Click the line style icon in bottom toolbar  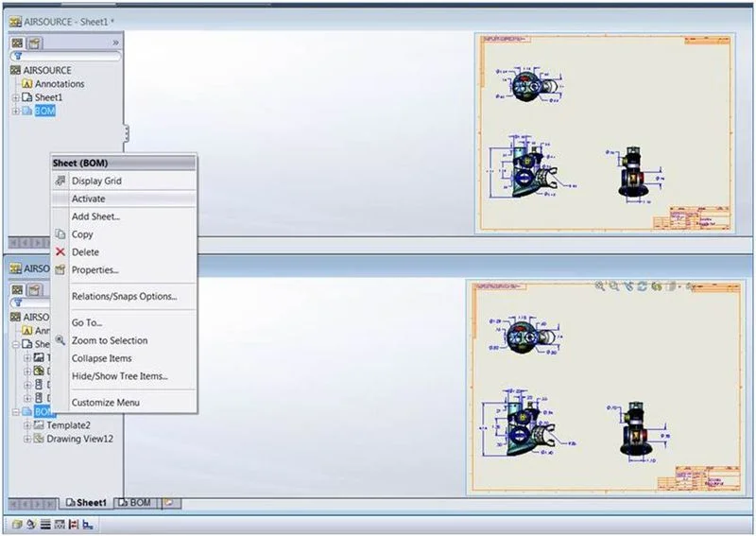pos(60,525)
